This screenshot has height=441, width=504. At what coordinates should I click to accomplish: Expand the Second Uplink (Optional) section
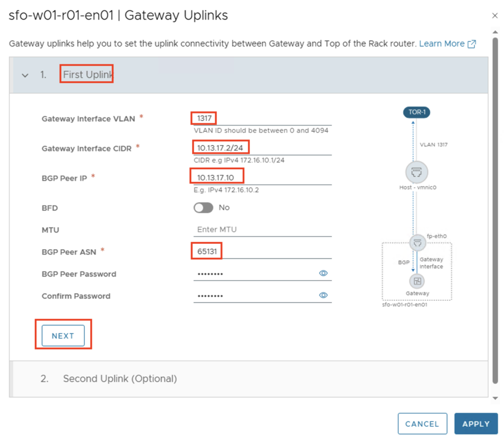(x=120, y=379)
